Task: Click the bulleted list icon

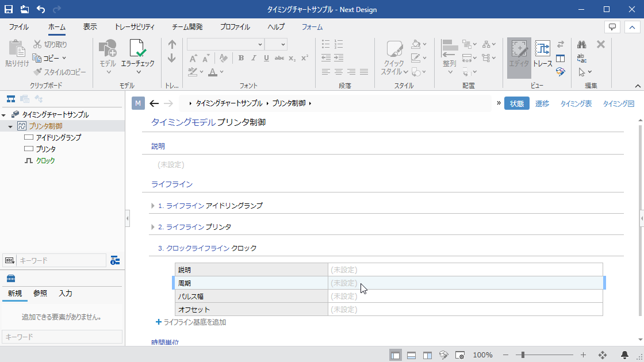Action: pyautogui.click(x=325, y=44)
